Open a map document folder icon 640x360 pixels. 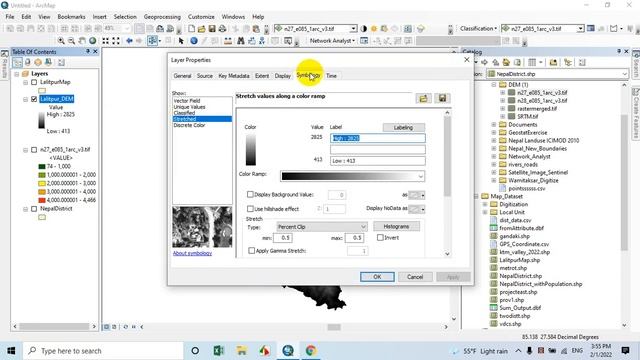[202, 29]
